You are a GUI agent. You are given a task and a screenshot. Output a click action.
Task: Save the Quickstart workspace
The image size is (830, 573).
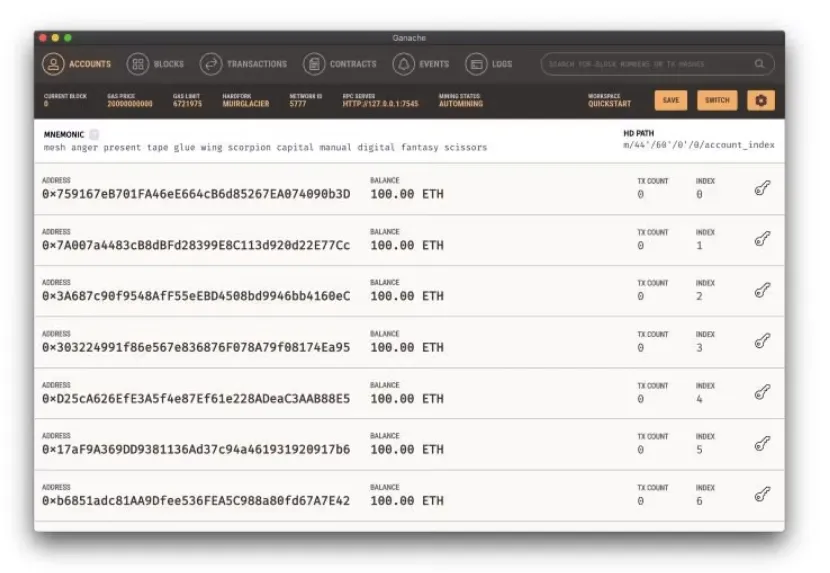click(x=671, y=100)
